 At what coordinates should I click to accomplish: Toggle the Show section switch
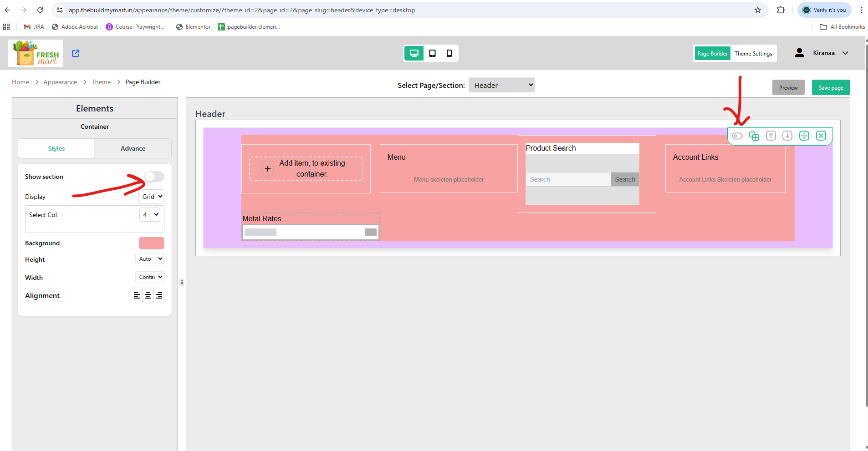[x=154, y=177]
